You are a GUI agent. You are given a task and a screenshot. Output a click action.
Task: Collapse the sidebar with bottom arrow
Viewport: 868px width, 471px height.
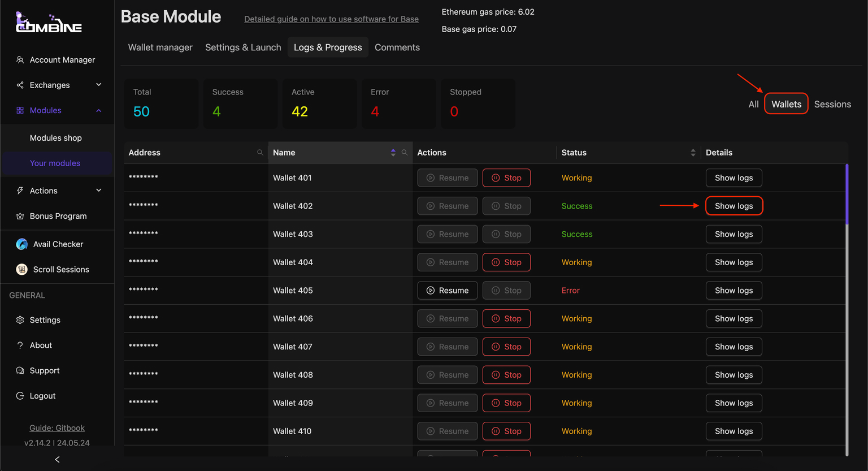(57, 460)
